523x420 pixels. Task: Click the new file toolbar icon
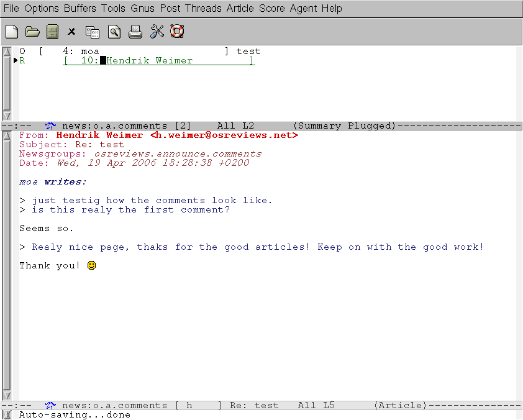pyautogui.click(x=11, y=31)
